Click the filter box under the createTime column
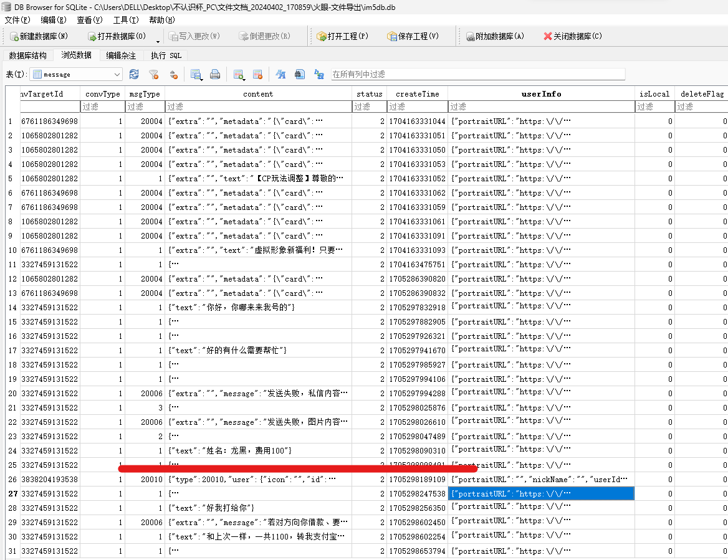Viewport: 728px width, 560px height. 417,107
